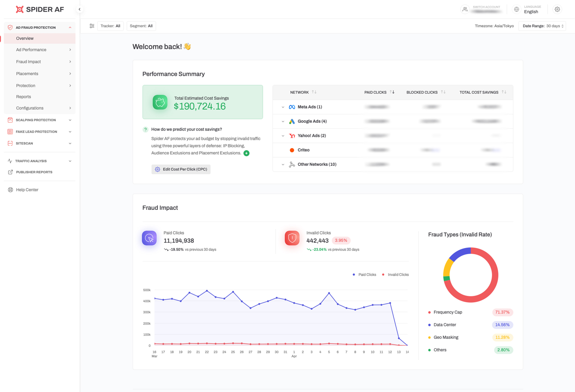Viewport: 575px width, 392px height.
Task: Open the Configurations menu item
Action: (30, 108)
